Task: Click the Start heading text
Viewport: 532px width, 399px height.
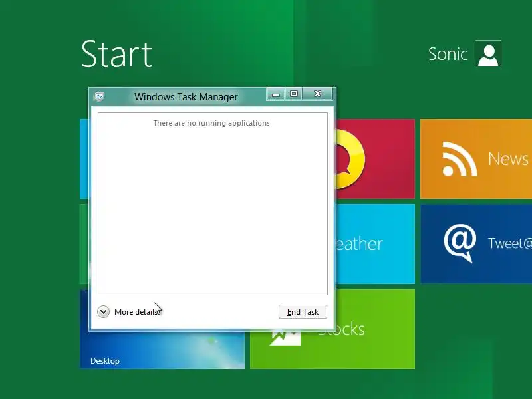Action: 116,54
